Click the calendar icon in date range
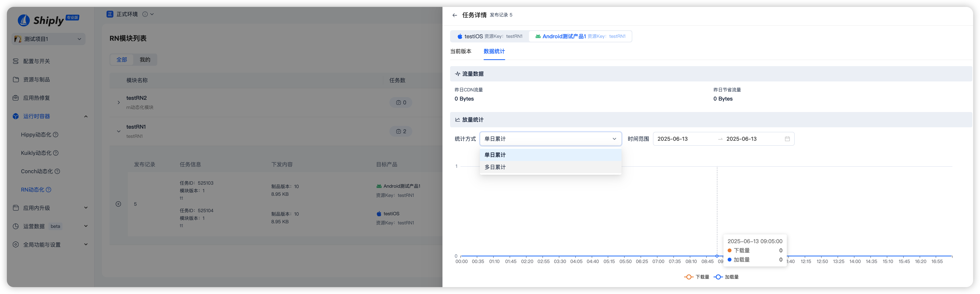This screenshot has width=980, height=294. tap(787, 139)
